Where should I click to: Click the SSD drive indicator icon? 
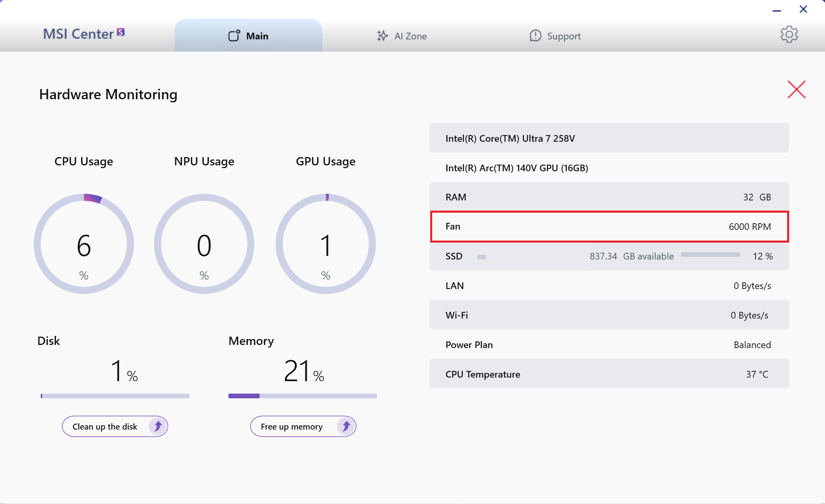pyautogui.click(x=481, y=257)
